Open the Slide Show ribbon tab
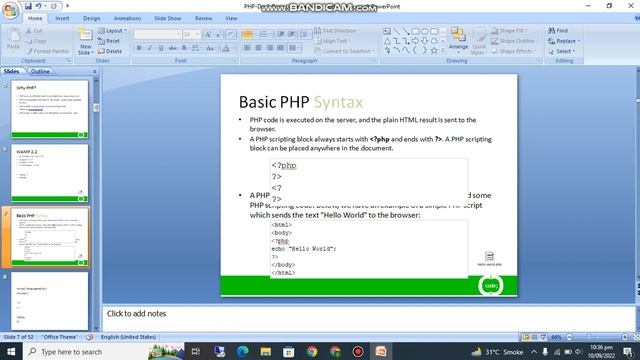The height and width of the screenshot is (360, 640). 167,18
